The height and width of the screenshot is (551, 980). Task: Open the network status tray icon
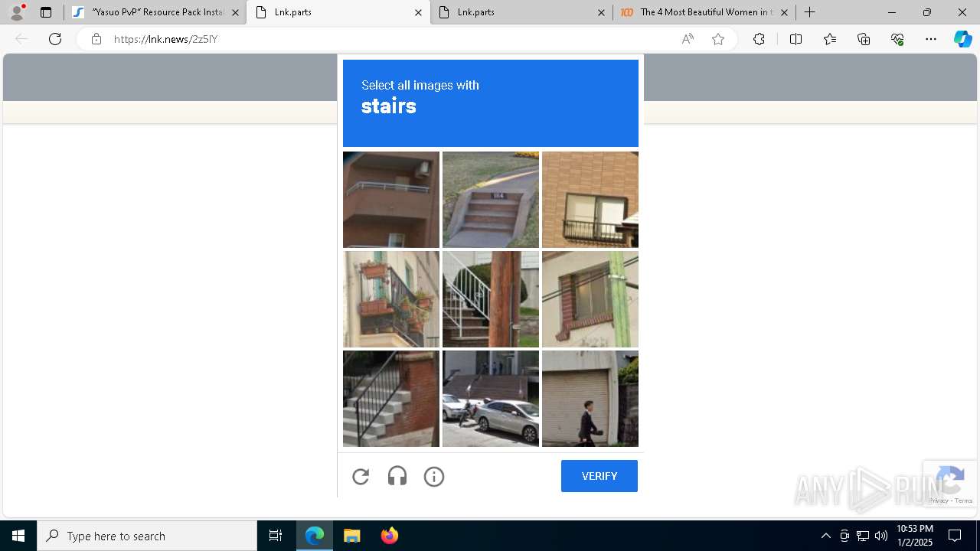click(863, 536)
